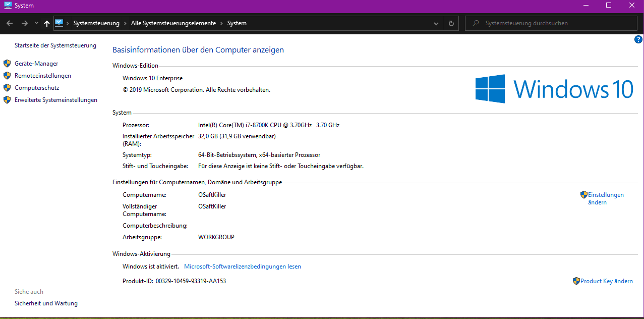Viewport: 644px width, 319px height.
Task: Open Startseite der Systemsteuerung
Action: [x=55, y=45]
